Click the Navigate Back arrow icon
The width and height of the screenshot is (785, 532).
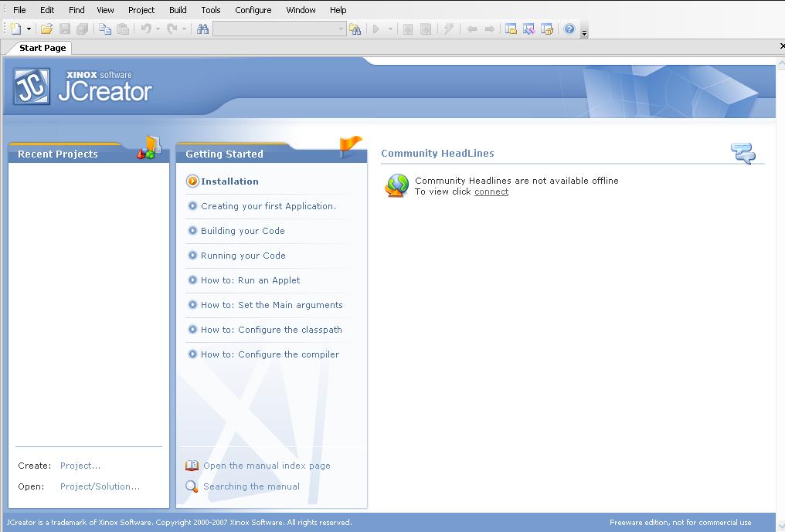tap(471, 29)
